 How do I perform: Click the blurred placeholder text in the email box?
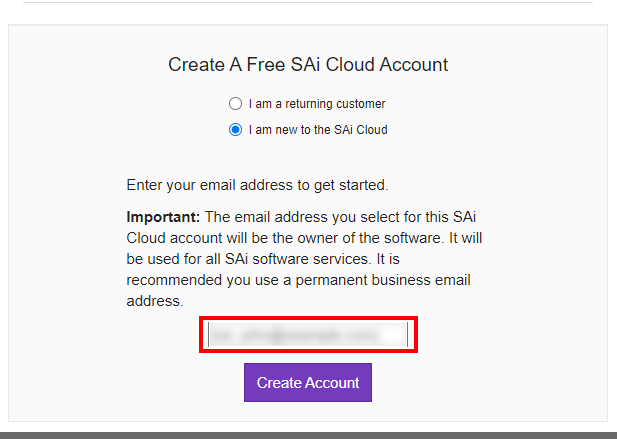[x=290, y=335]
